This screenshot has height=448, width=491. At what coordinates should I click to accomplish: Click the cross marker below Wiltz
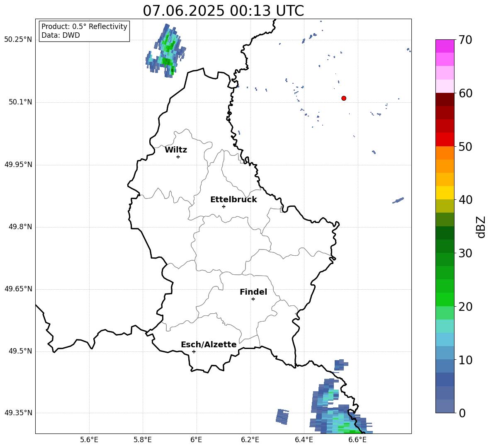178,157
